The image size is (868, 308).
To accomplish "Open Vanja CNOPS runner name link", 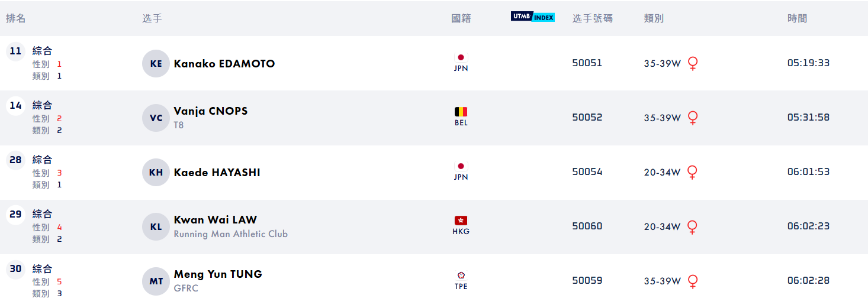I will click(210, 111).
